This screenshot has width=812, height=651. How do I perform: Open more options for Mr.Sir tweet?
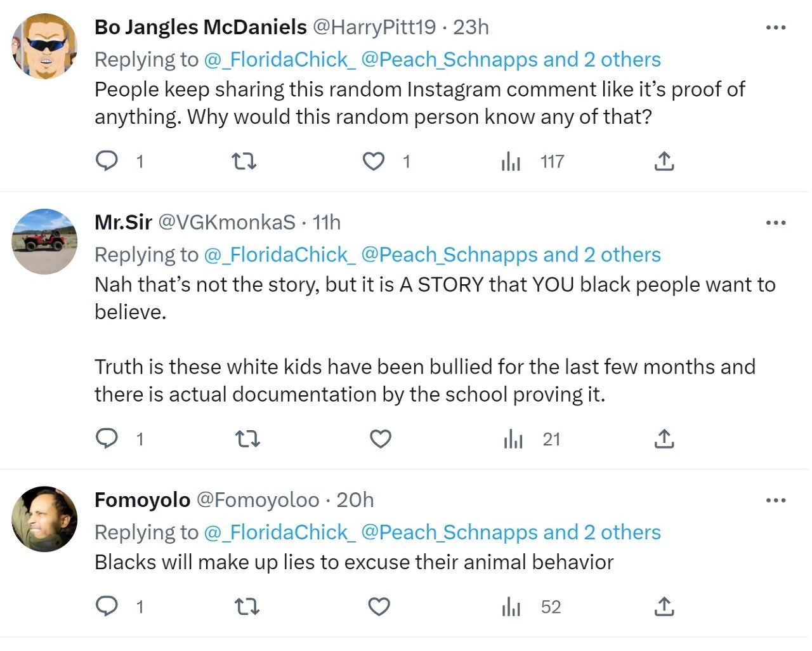[776, 223]
